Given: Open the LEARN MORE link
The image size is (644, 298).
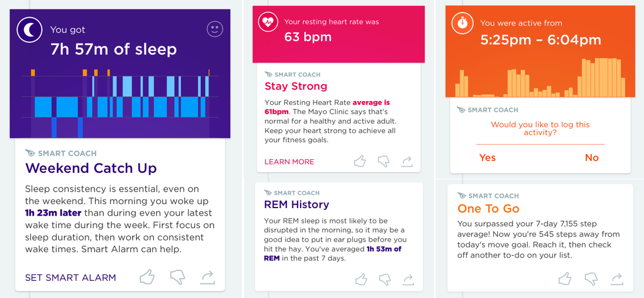Looking at the screenshot, I should click(289, 162).
